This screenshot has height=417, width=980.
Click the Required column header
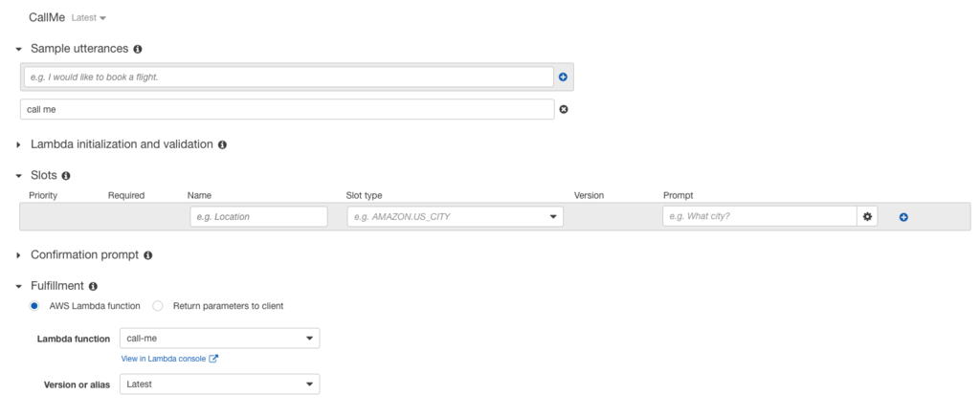coord(126,195)
